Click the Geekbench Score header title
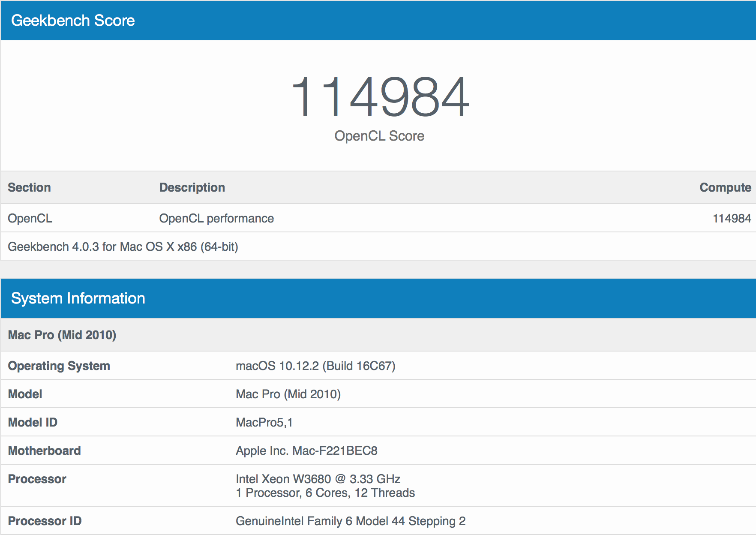The image size is (756, 535). [x=73, y=21]
